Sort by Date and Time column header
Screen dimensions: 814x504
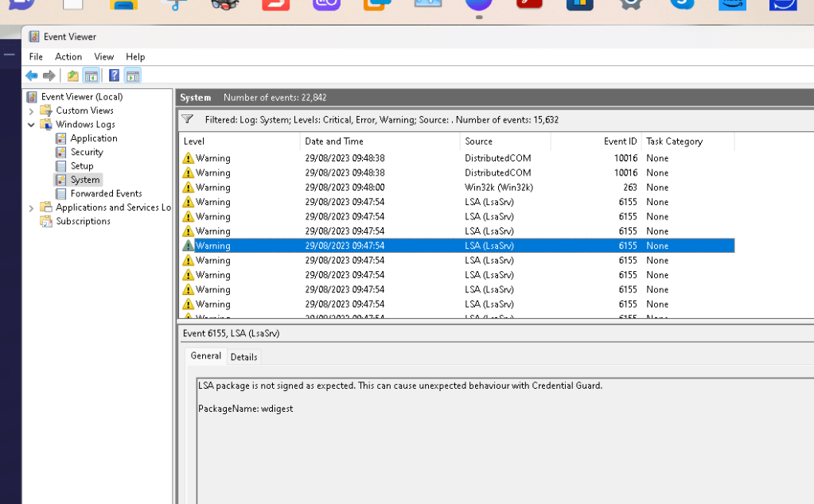click(380, 141)
